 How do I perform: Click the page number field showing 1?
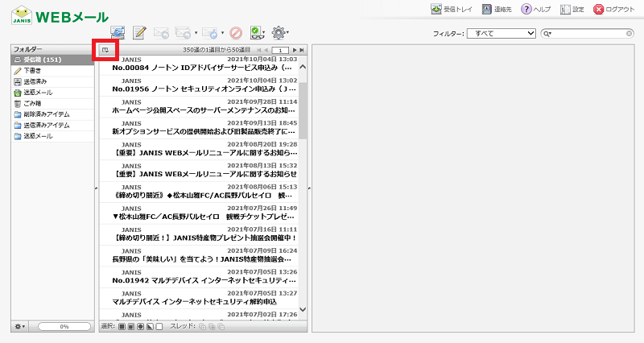click(x=280, y=50)
